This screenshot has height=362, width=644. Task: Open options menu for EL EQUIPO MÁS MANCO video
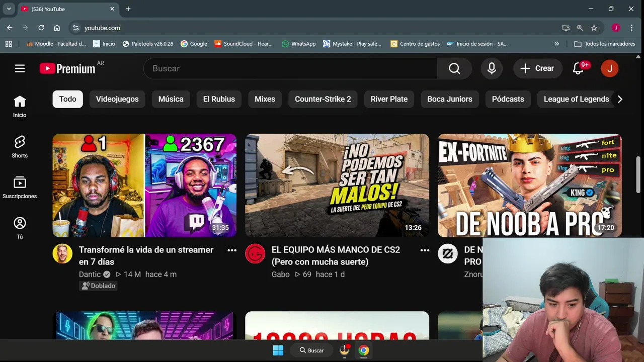[425, 250]
